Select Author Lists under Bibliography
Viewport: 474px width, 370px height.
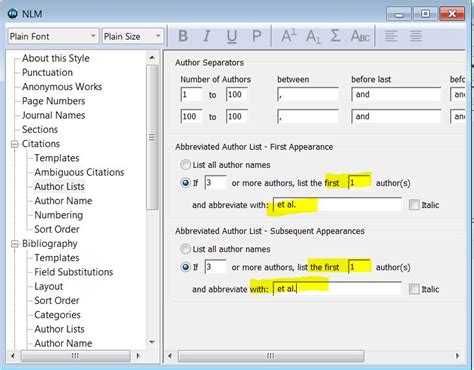[x=59, y=329]
